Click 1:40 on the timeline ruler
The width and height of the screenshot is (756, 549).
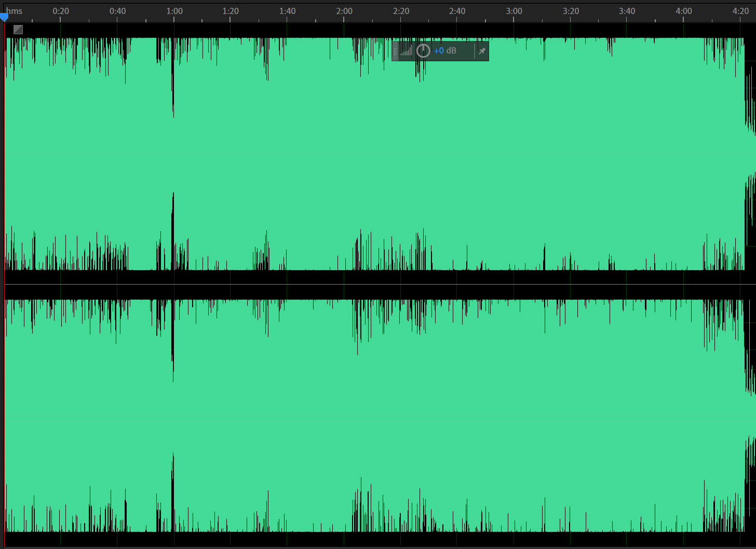tap(287, 11)
